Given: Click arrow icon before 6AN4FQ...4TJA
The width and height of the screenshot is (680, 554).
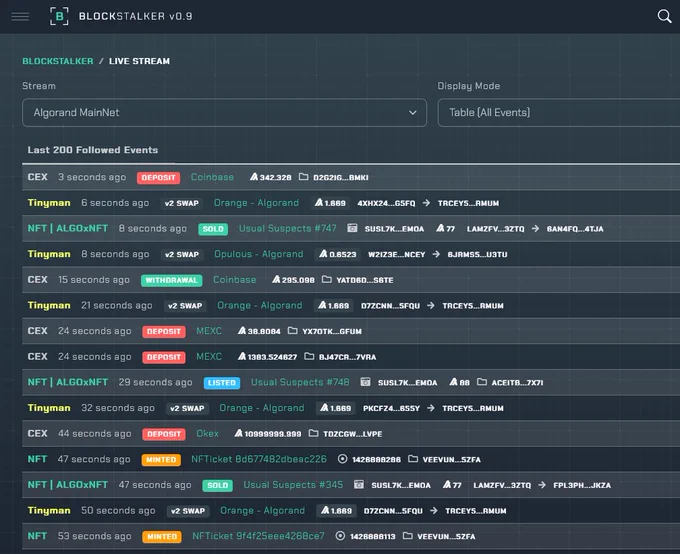Looking at the screenshot, I should coord(535,229).
